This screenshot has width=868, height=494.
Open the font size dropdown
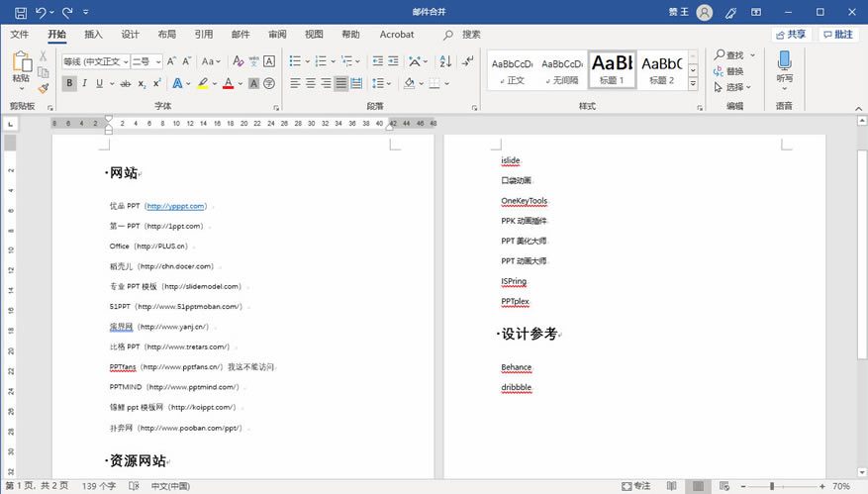click(158, 61)
